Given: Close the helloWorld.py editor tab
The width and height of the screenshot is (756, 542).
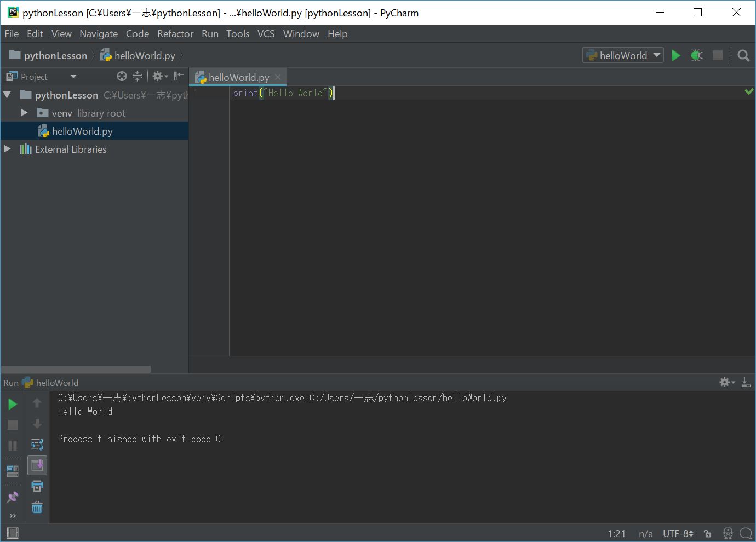Looking at the screenshot, I should [x=278, y=77].
